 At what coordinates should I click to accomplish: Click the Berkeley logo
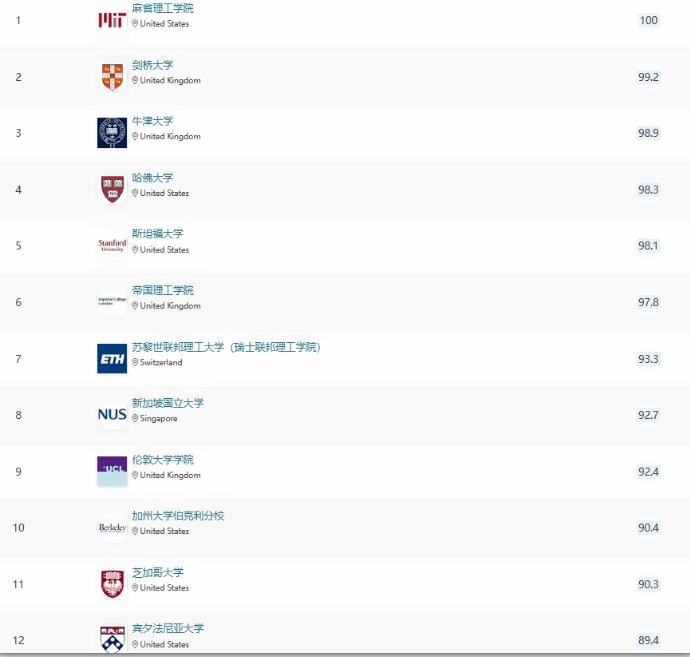point(112,527)
